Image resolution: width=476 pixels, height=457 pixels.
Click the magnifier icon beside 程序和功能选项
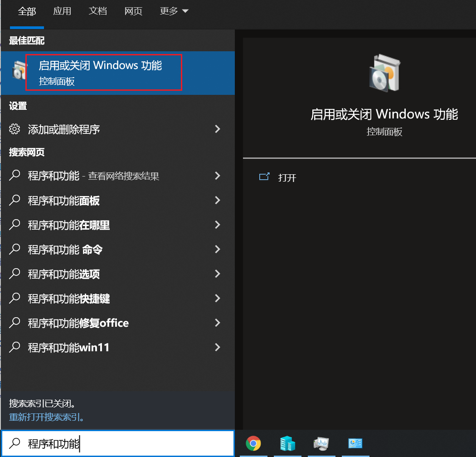coord(15,274)
